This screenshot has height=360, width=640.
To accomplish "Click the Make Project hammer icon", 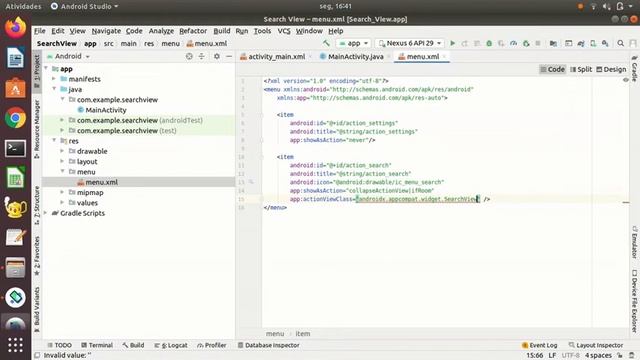I will click(326, 43).
